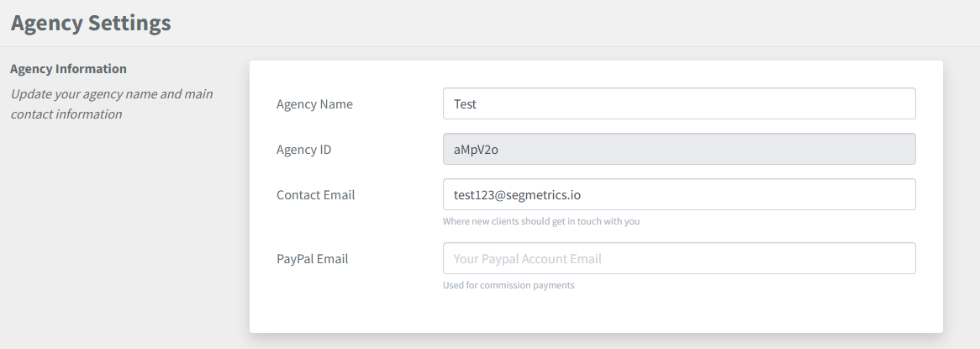Click the 'Agency ID' field label

[x=303, y=150]
